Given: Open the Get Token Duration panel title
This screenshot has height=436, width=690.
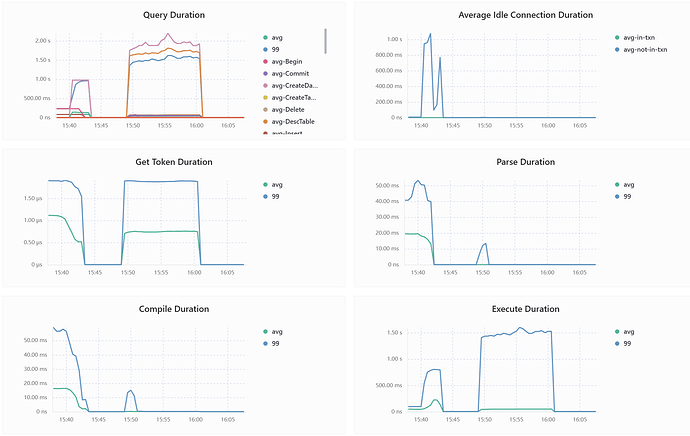Looking at the screenshot, I should coord(174,162).
